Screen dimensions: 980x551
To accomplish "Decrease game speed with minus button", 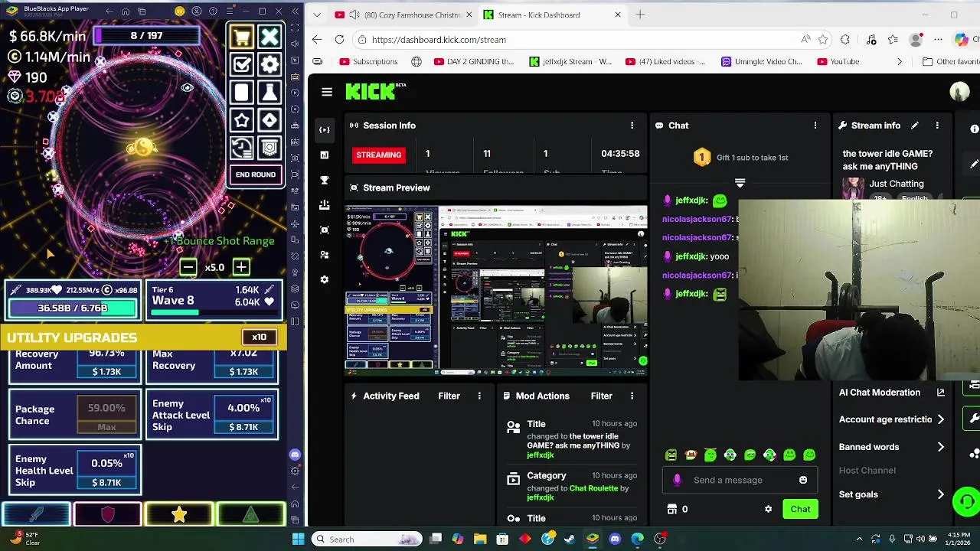I will (188, 267).
